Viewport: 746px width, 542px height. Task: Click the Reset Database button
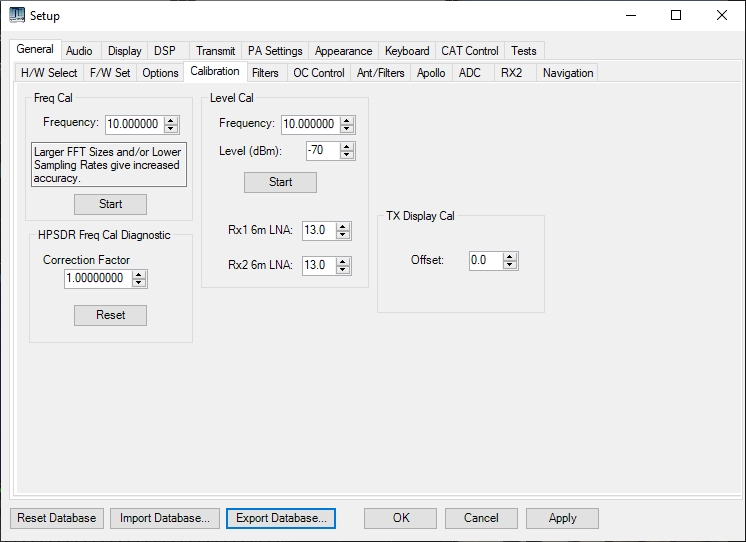pyautogui.click(x=57, y=518)
